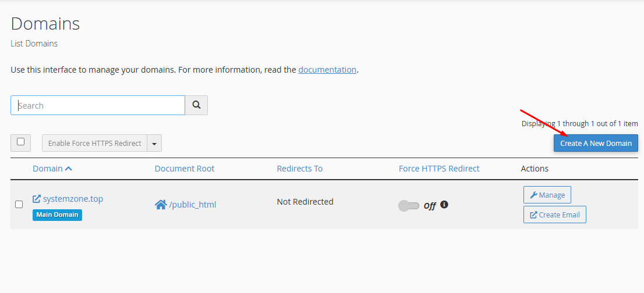
Task: Click the Enable Force HTTPS Redirect button
Action: pyautogui.click(x=95, y=143)
